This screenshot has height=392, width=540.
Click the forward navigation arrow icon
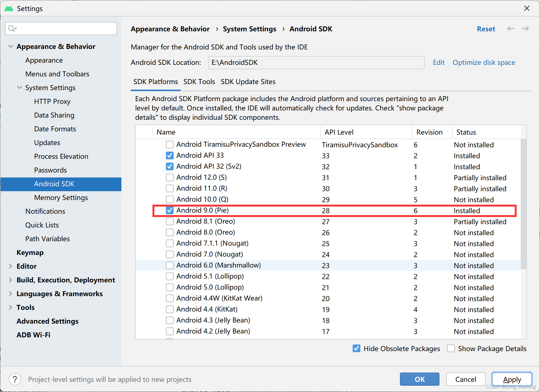coord(525,29)
